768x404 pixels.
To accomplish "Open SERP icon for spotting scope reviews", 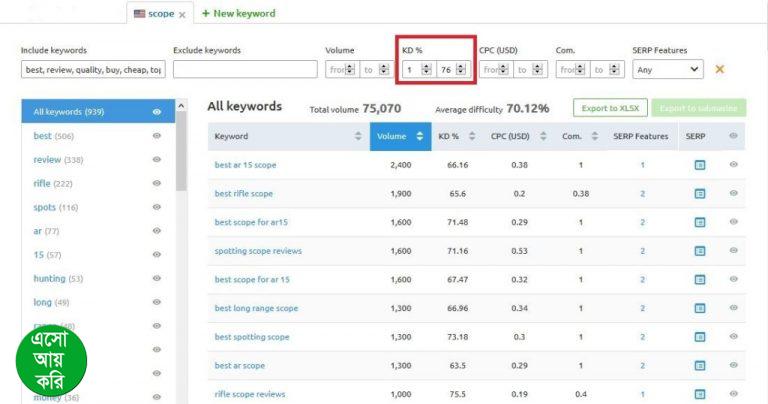I will (700, 251).
